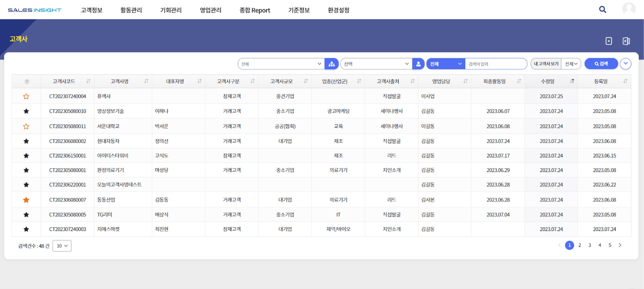Click the blue 검색 button

[601, 64]
